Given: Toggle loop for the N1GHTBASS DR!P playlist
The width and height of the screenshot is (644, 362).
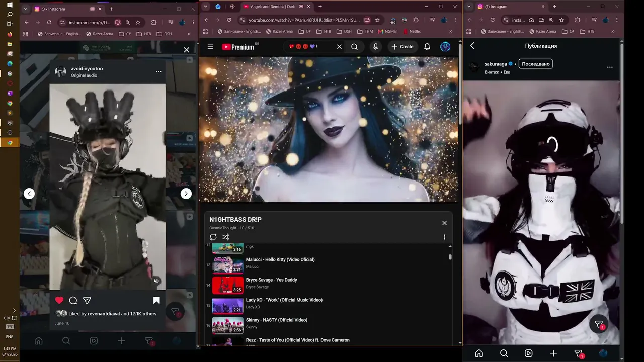Looking at the screenshot, I should pyautogui.click(x=213, y=237).
